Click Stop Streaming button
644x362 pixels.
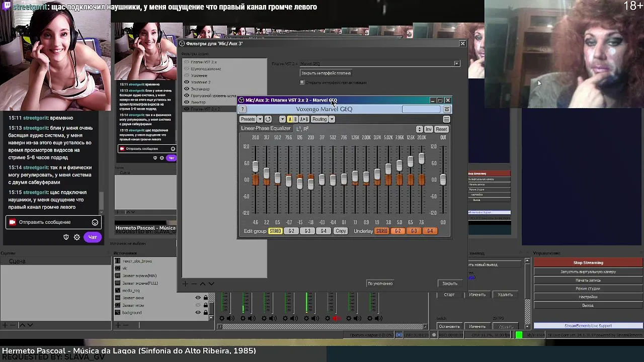pos(588,262)
